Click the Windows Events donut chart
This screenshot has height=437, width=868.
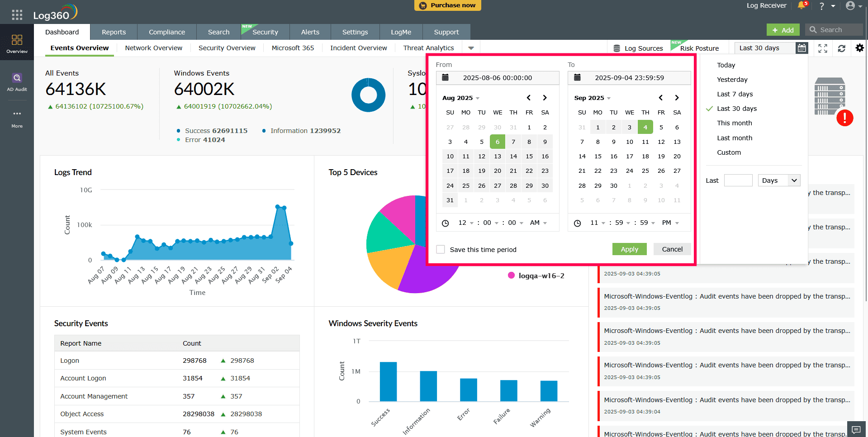368,95
